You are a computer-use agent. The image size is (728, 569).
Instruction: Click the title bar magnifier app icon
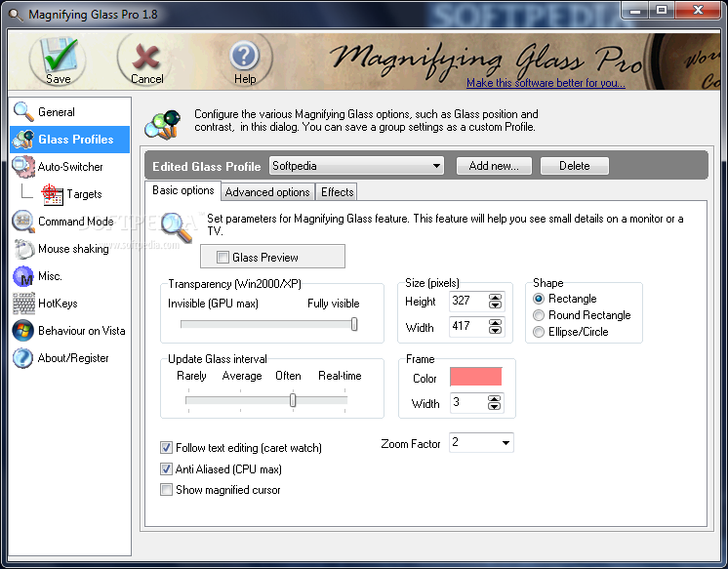[16, 15]
